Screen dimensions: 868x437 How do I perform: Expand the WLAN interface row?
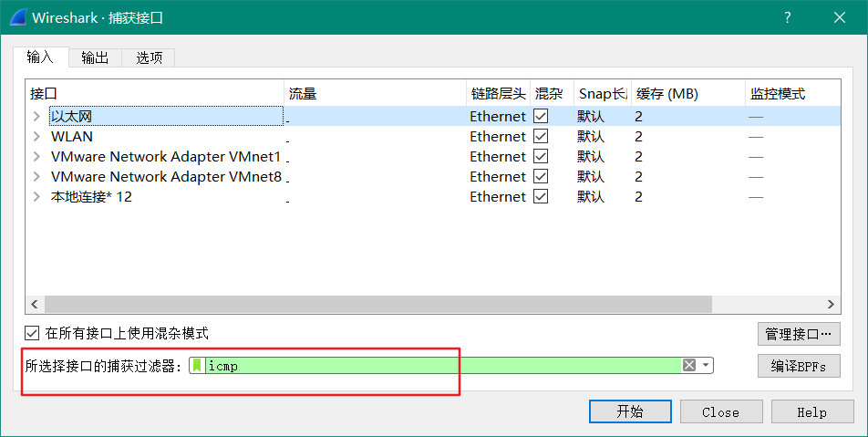36,136
